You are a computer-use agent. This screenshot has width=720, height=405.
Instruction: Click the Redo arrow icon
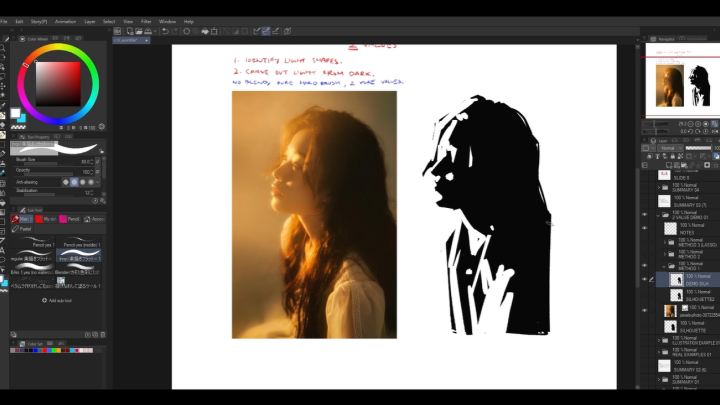[x=174, y=31]
